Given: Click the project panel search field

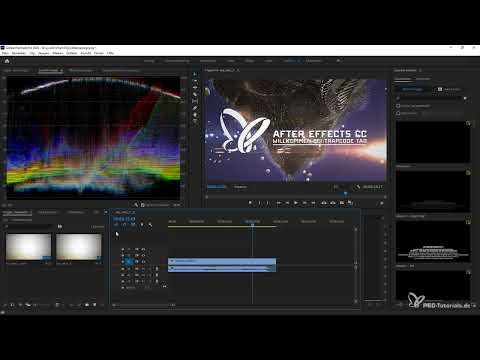Looking at the screenshot, I should point(29,227).
